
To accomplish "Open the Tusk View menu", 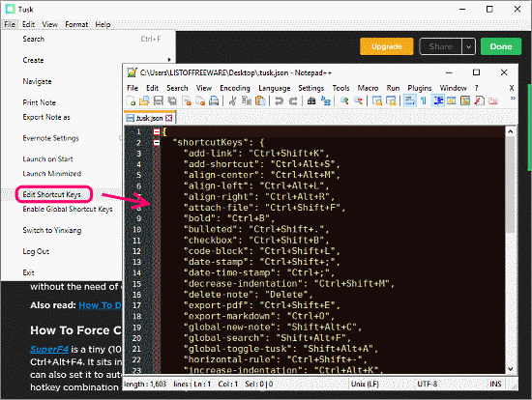I will (50, 24).
